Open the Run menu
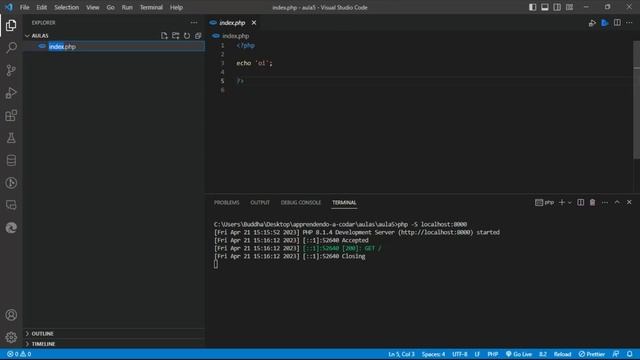The width and height of the screenshot is (640, 360). 127,7
